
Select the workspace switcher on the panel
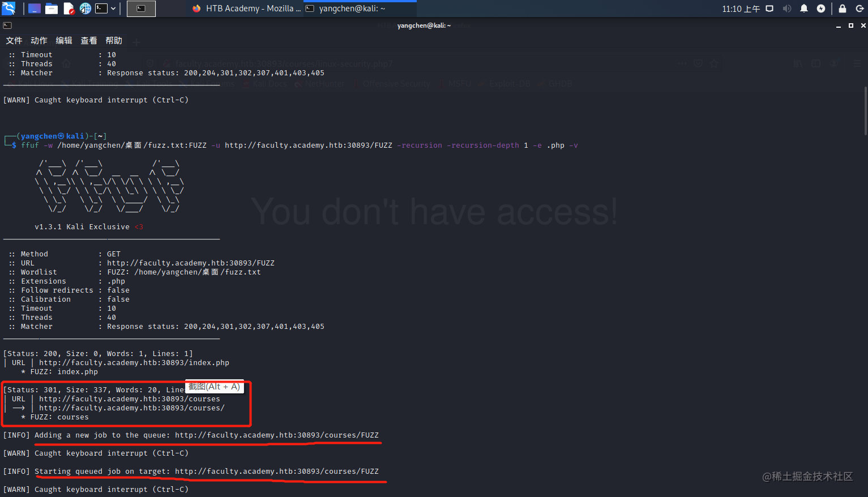tap(35, 8)
